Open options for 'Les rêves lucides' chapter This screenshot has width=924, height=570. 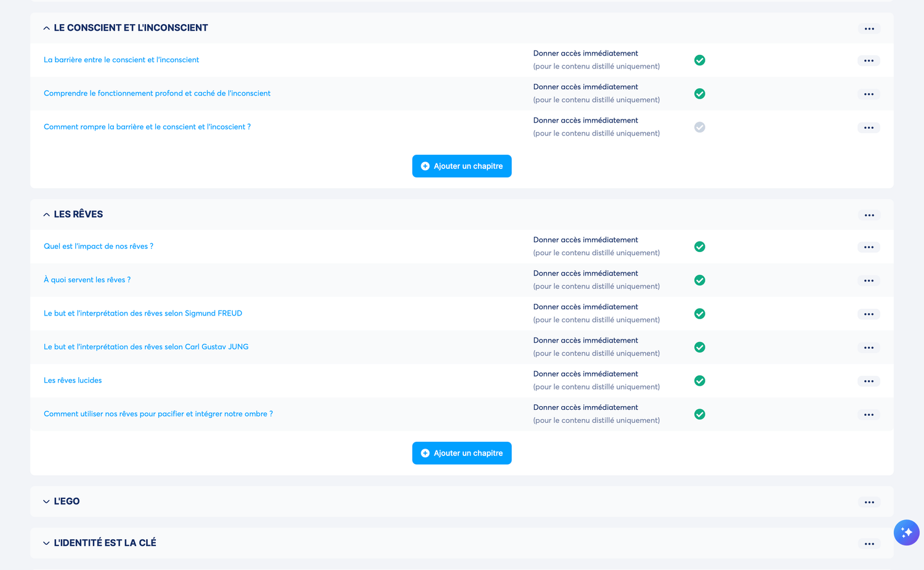869,381
